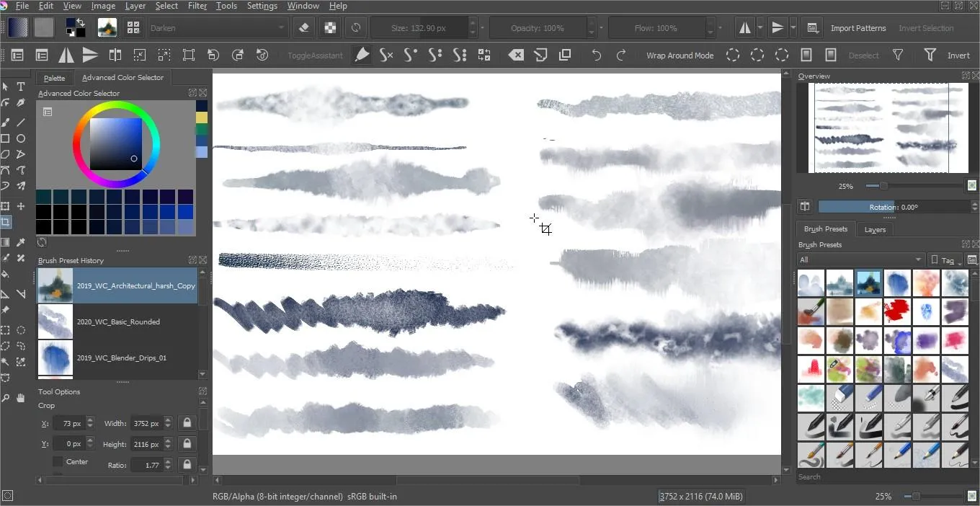
Task: Activate the Crop tool in toolbox
Action: point(5,223)
